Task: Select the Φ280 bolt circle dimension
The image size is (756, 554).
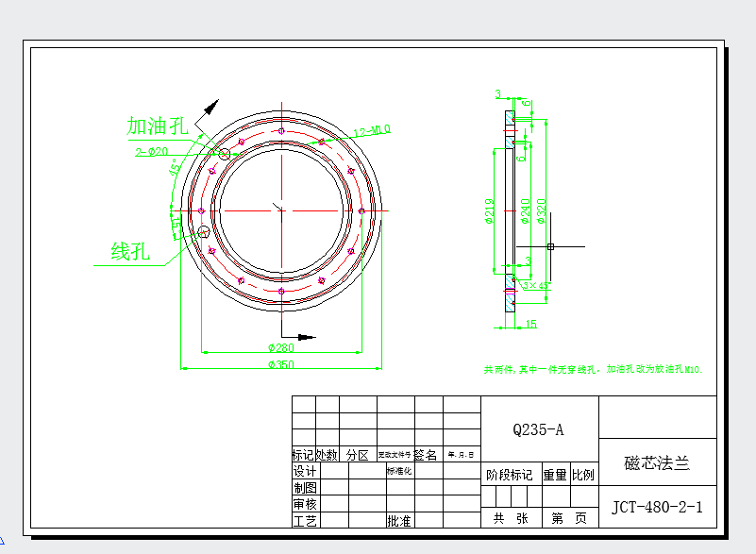Action: click(x=281, y=347)
